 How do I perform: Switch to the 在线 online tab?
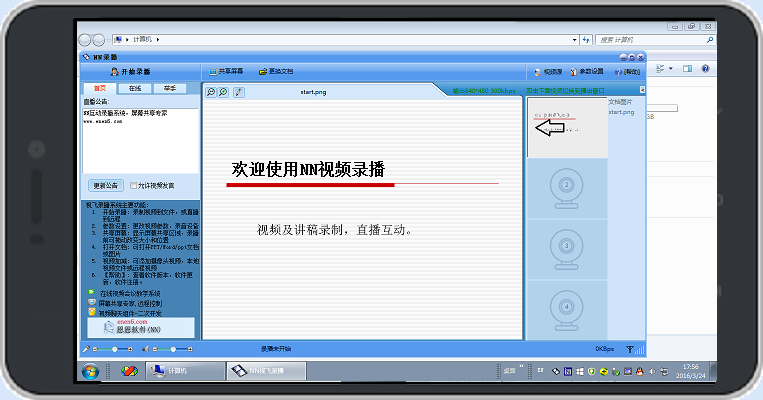click(x=135, y=89)
